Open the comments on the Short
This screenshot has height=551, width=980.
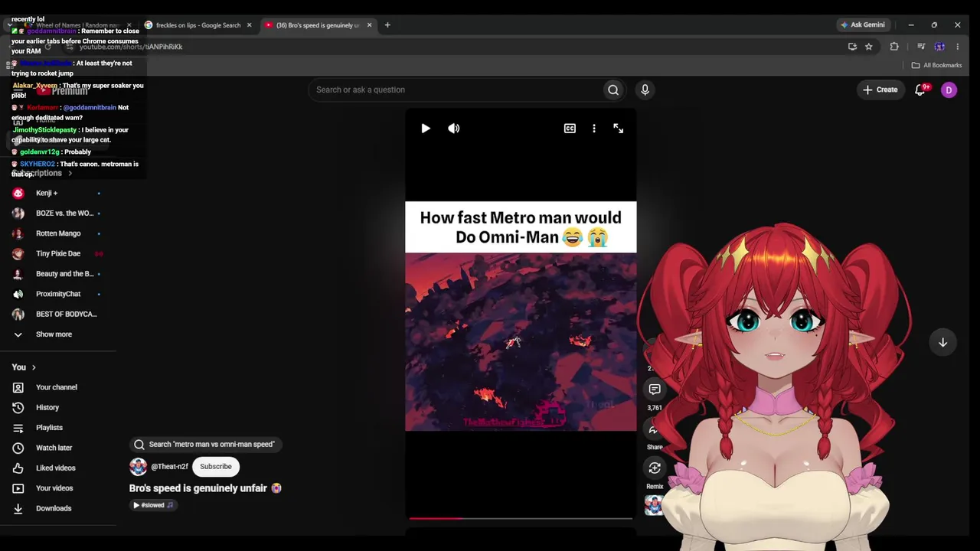pyautogui.click(x=655, y=390)
